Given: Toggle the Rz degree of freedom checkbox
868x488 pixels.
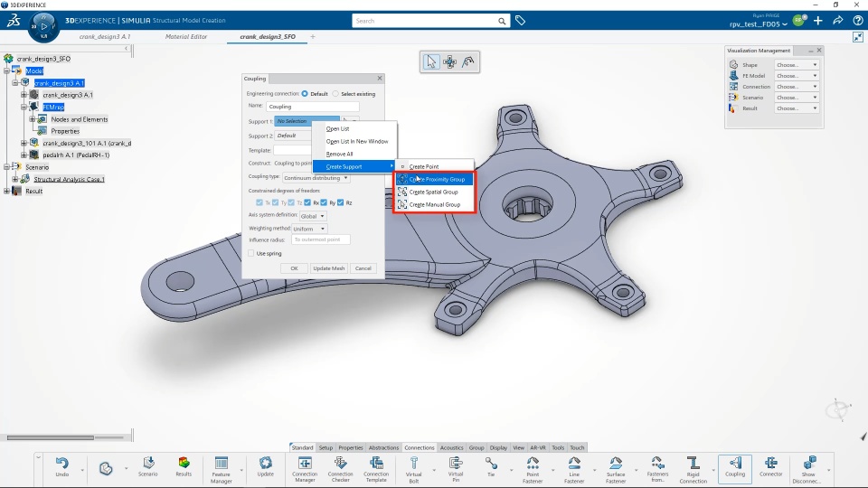Looking at the screenshot, I should click(341, 202).
